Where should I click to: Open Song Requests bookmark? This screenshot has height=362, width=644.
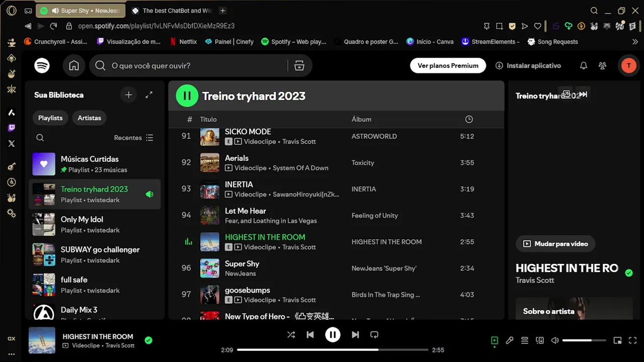(552, 42)
